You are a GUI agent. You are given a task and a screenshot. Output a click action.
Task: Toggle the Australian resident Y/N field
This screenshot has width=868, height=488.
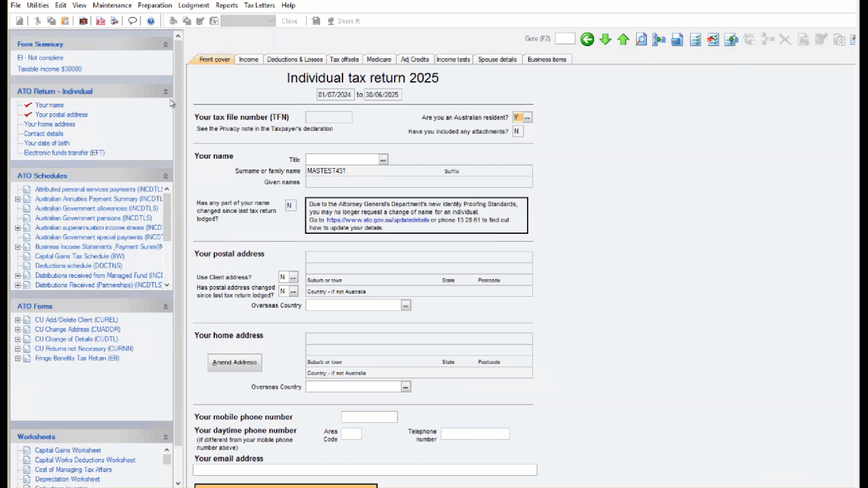click(x=517, y=117)
